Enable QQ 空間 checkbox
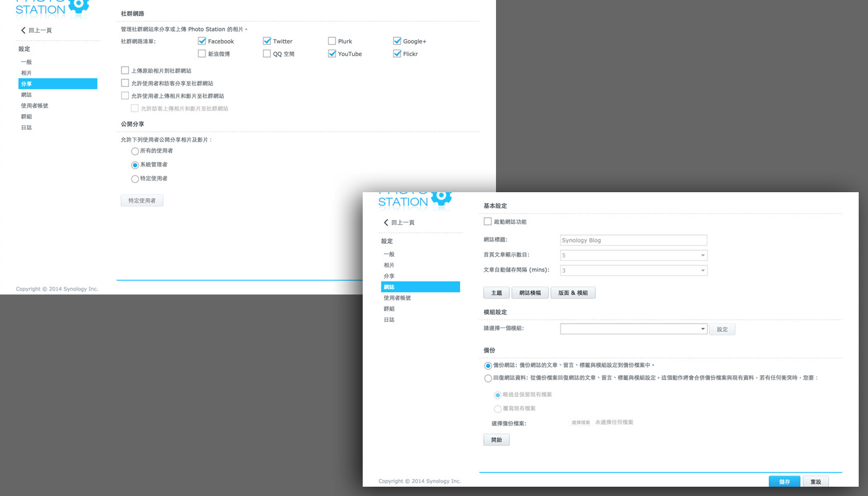The width and height of the screenshot is (868, 496). (267, 54)
